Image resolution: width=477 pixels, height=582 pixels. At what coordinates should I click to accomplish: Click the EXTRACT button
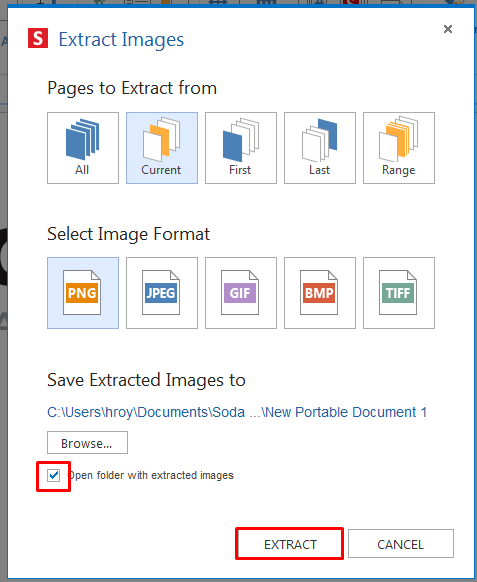(290, 544)
